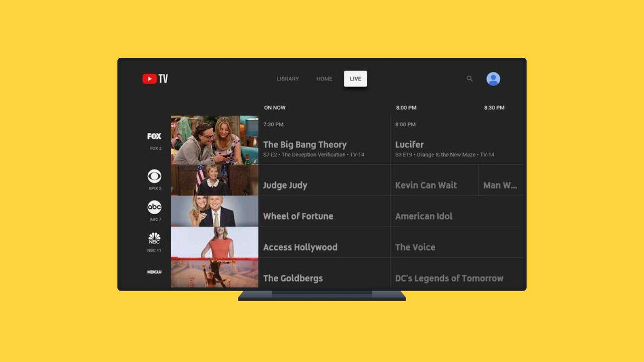Select Wheel of Fortune program title
Viewport: 644px width, 362px height.
[x=298, y=216]
